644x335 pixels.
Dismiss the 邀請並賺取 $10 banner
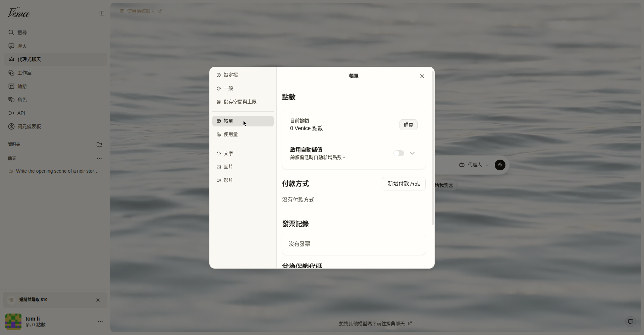pos(98,300)
